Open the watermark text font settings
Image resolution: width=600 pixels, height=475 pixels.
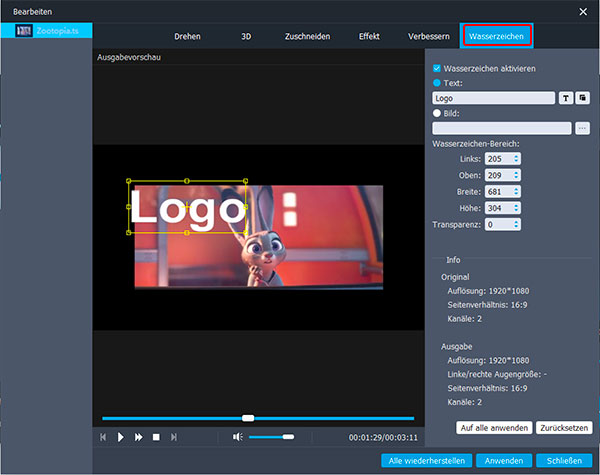[x=566, y=98]
